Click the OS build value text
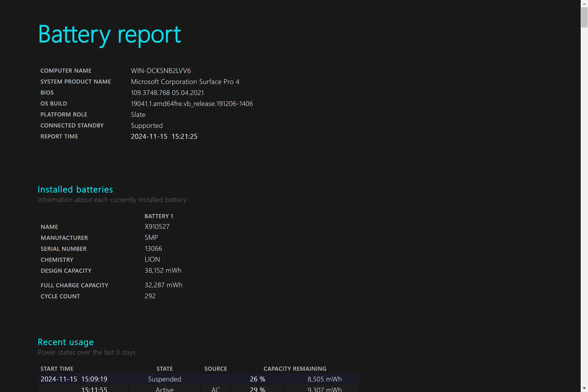Screen dimensions: 588x392 click(191, 104)
